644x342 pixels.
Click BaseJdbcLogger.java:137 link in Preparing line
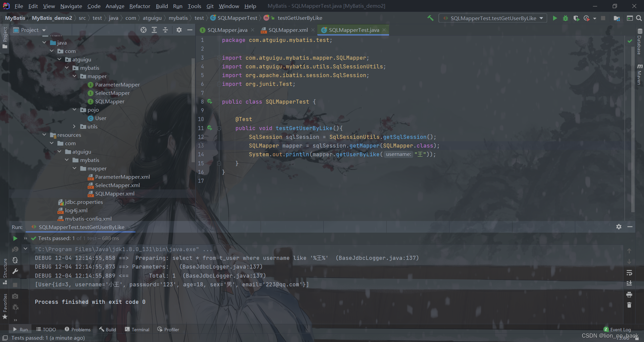377,258
